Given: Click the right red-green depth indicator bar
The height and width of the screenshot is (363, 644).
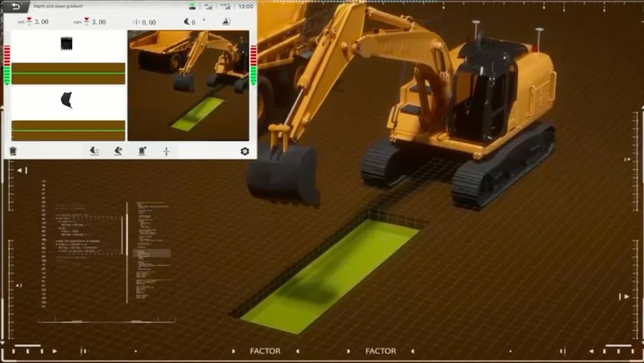Looking at the screenshot, I should [253, 64].
